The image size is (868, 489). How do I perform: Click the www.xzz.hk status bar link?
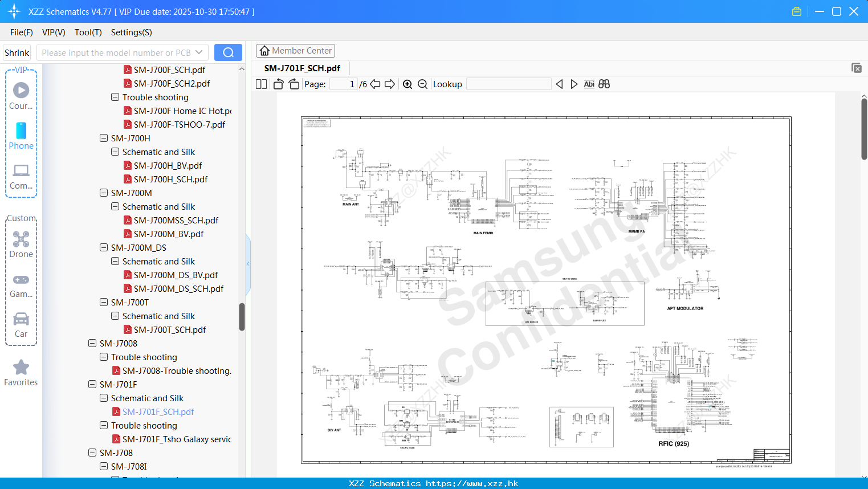coord(472,483)
